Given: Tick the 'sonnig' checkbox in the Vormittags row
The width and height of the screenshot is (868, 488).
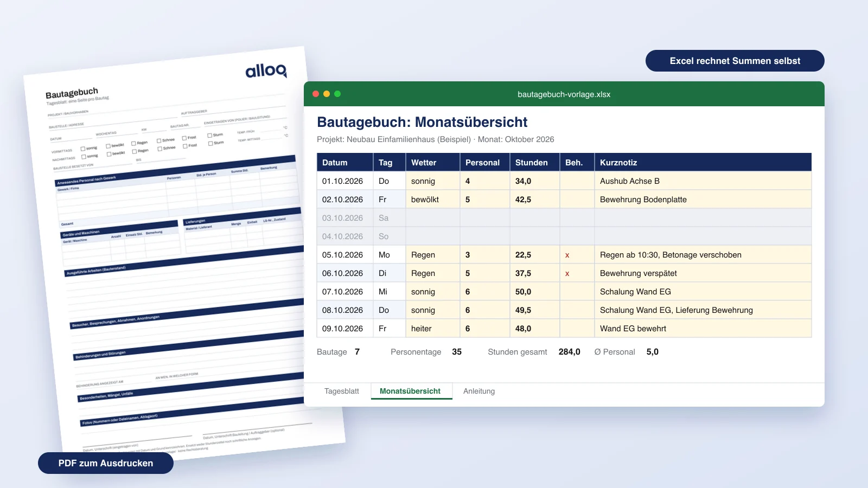Looking at the screenshot, I should point(83,149).
